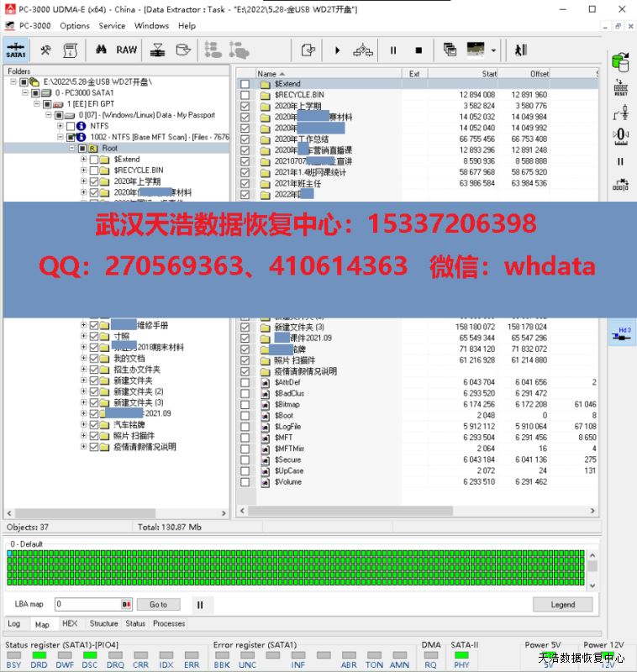The width and height of the screenshot is (637, 672).
Task: Click the LBA map input field
Action: pyautogui.click(x=87, y=604)
